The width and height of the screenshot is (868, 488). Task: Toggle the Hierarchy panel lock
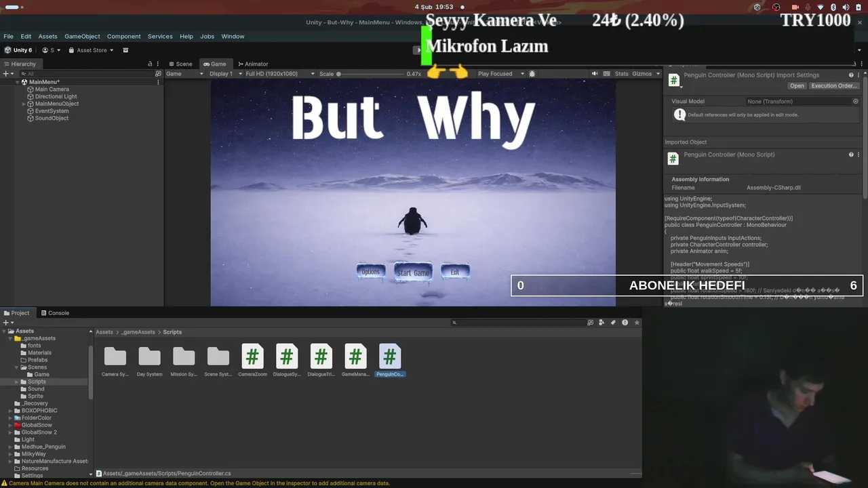pos(150,64)
